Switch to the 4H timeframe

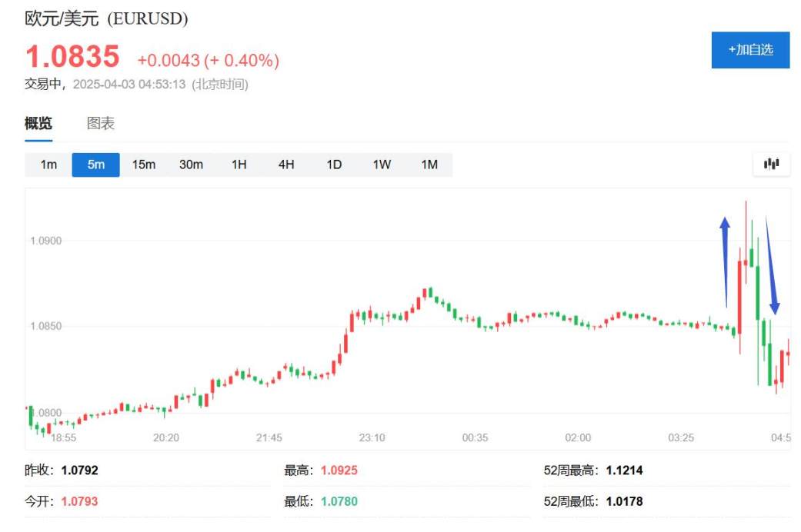click(x=286, y=164)
